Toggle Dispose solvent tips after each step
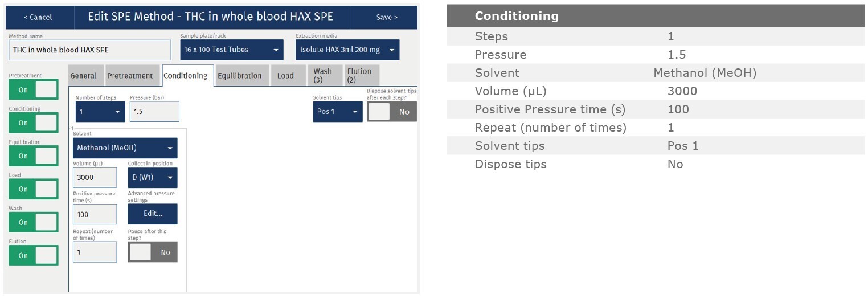868x298 pixels. (x=392, y=112)
